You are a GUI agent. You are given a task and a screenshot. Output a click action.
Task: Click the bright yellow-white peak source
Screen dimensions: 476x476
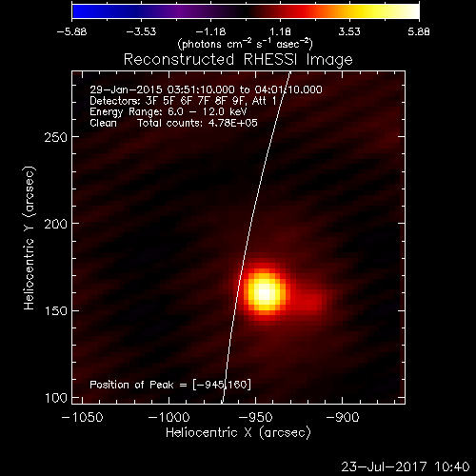click(264, 292)
